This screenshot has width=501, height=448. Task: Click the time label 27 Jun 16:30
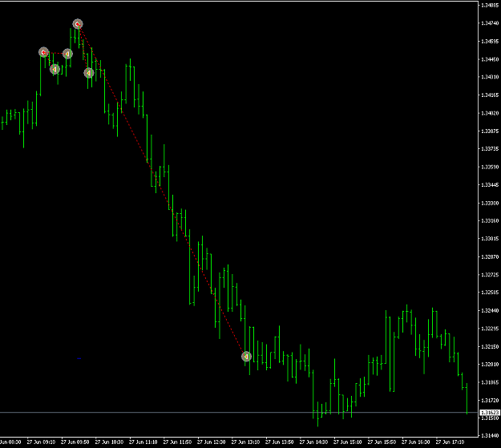[x=416, y=442]
